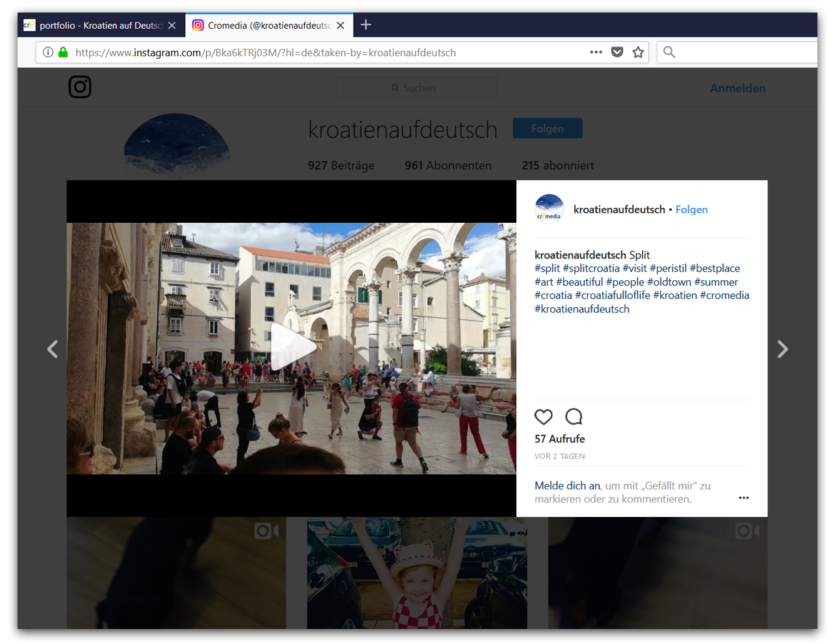This screenshot has width=835, height=644.
Task: Close the portfolio - Kroatien auf Deutsch tab
Action: point(172,26)
